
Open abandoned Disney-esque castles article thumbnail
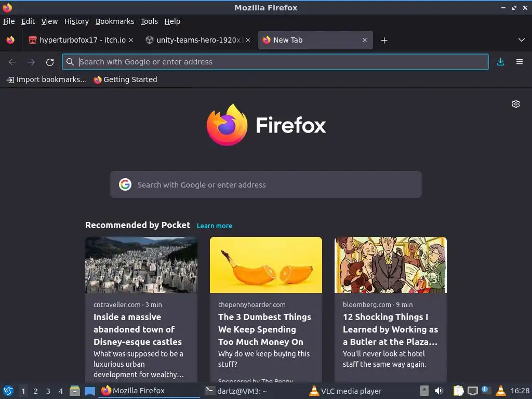pos(141,265)
